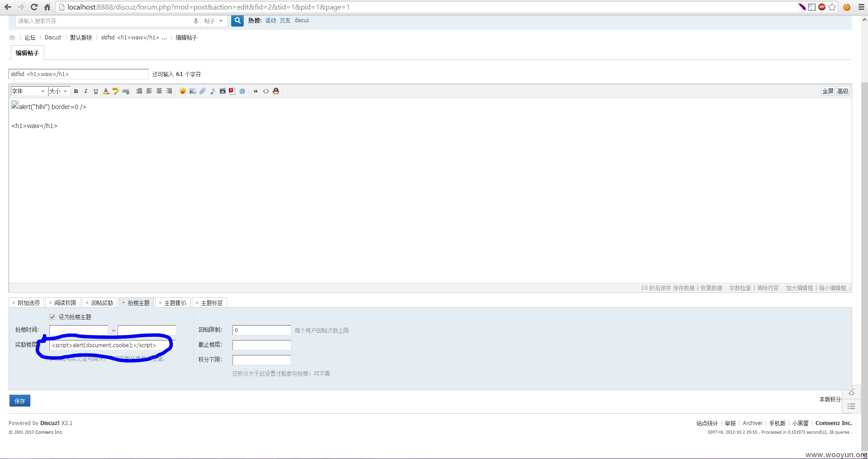Image resolution: width=868 pixels, height=459 pixels.
Task: Click the alignment icon with left-aligned lines
Action: pos(149,91)
